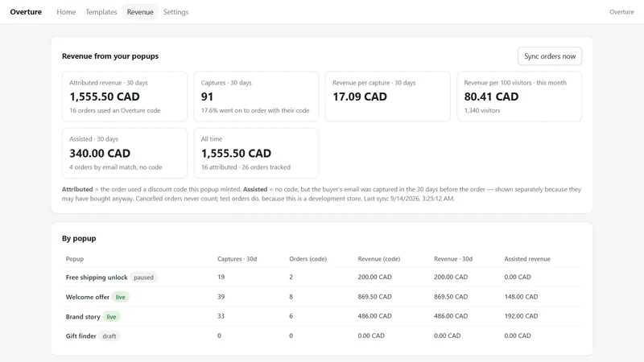Click Brand story assisted revenue 192.00 CAD
The height and width of the screenshot is (362, 644).
521,316
